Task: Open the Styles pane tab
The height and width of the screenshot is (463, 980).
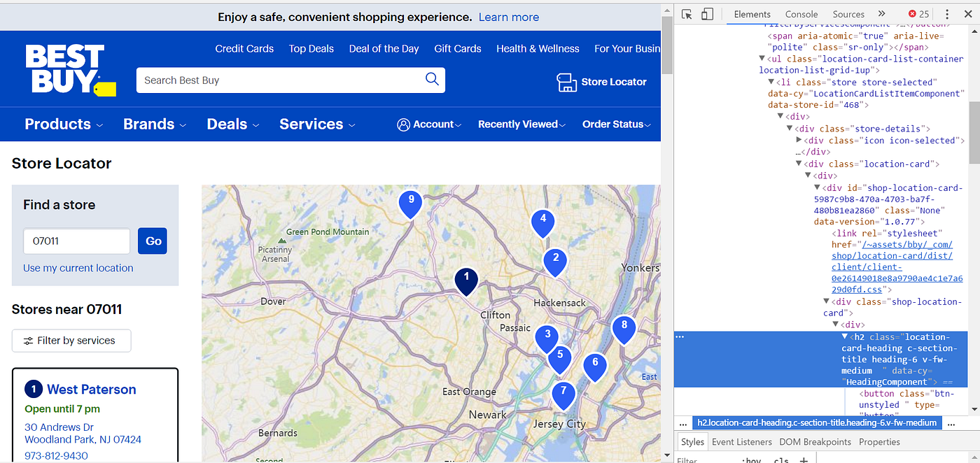Action: click(x=692, y=442)
